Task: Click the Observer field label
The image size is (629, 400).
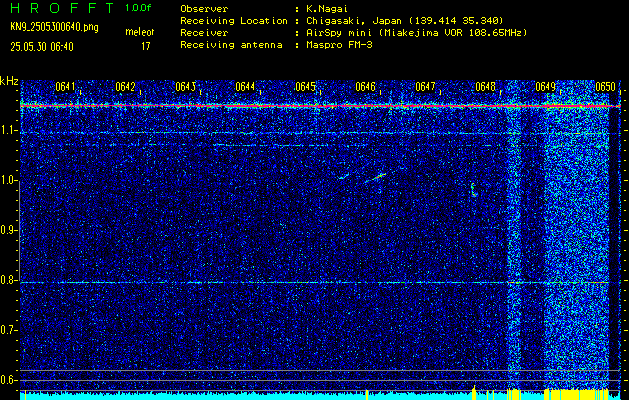Action: coord(204,9)
